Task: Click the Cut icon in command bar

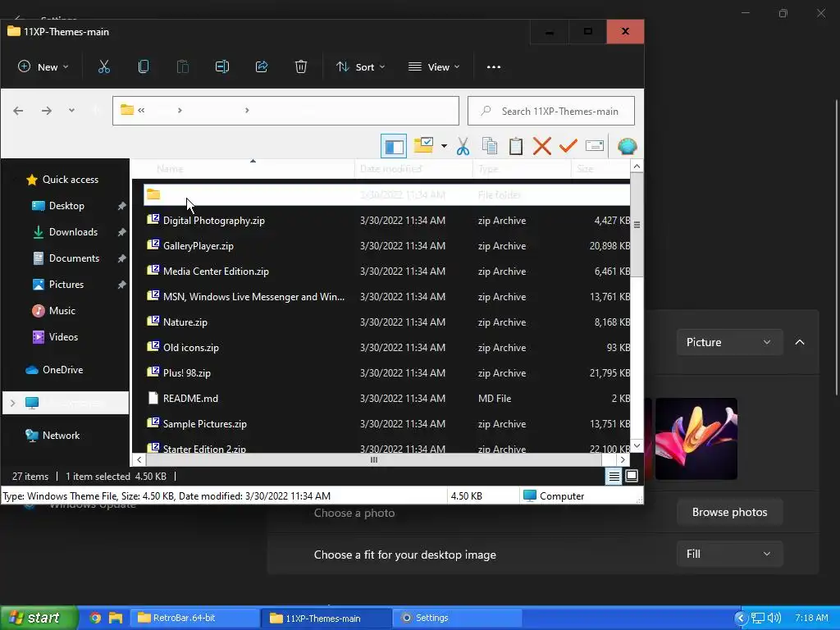Action: point(104,67)
